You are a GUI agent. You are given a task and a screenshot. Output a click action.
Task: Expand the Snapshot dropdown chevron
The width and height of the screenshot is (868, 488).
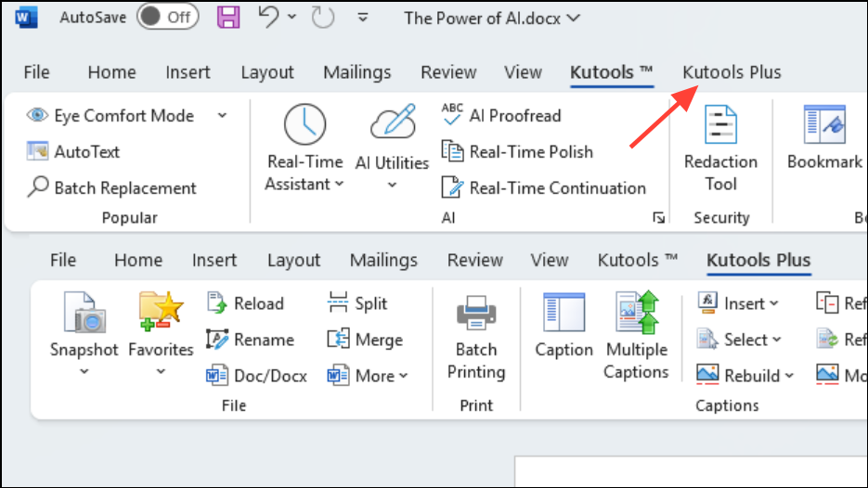pos(84,372)
